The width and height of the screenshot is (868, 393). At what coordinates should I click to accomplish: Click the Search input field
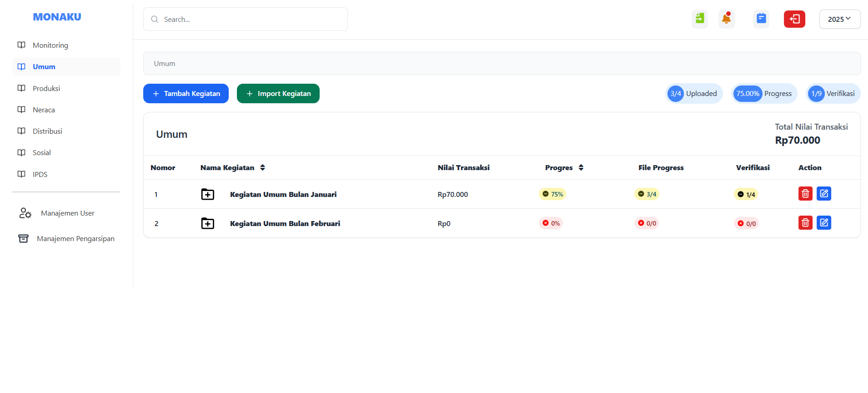pos(246,19)
